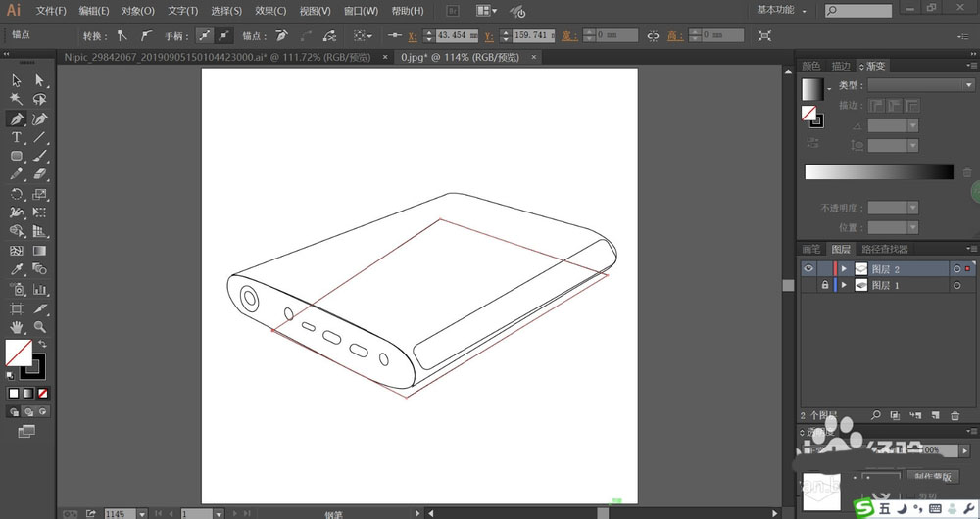Pick the Lasso tool
The image size is (980, 519).
pos(40,99)
